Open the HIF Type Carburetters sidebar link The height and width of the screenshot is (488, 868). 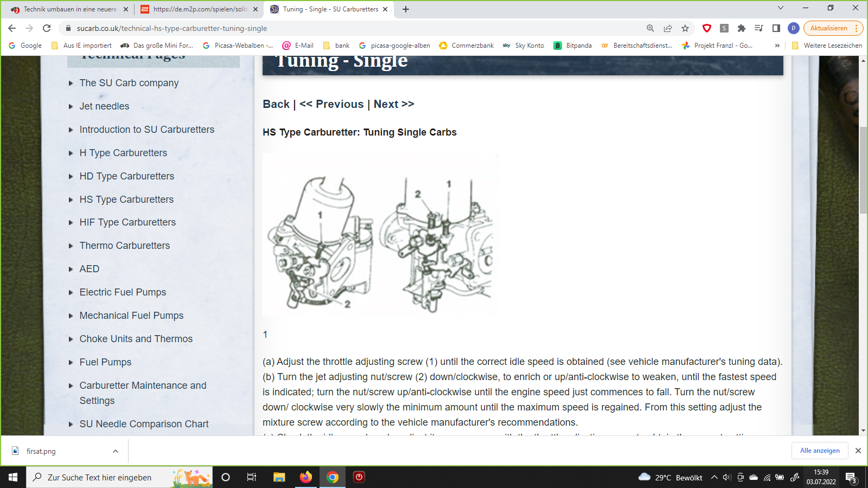pos(127,222)
